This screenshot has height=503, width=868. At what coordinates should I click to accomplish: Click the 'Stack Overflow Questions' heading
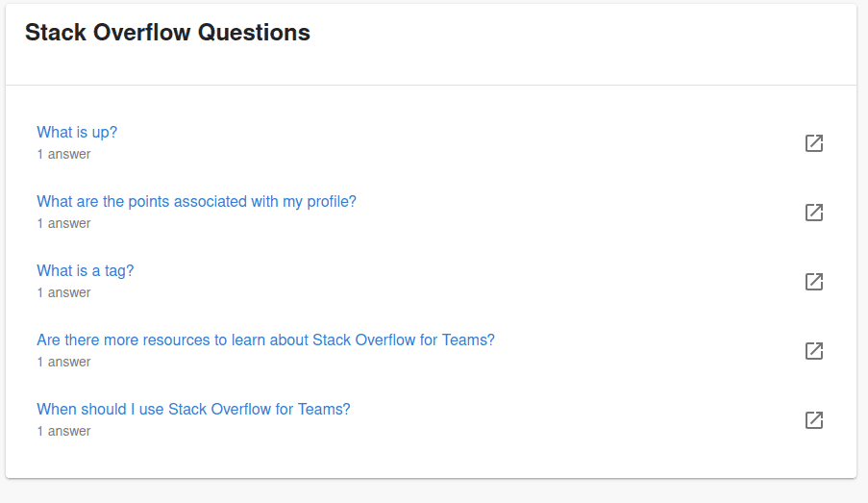167,33
